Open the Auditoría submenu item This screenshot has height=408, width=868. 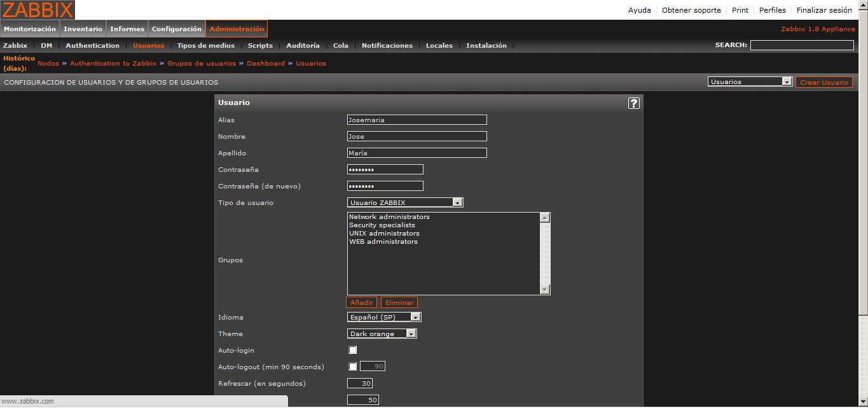pos(303,46)
